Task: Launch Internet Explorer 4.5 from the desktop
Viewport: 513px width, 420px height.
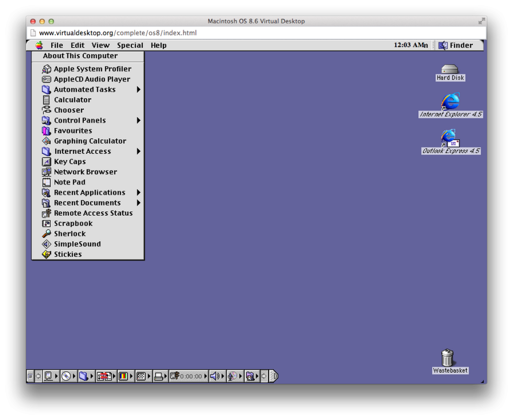Action: click(x=449, y=101)
